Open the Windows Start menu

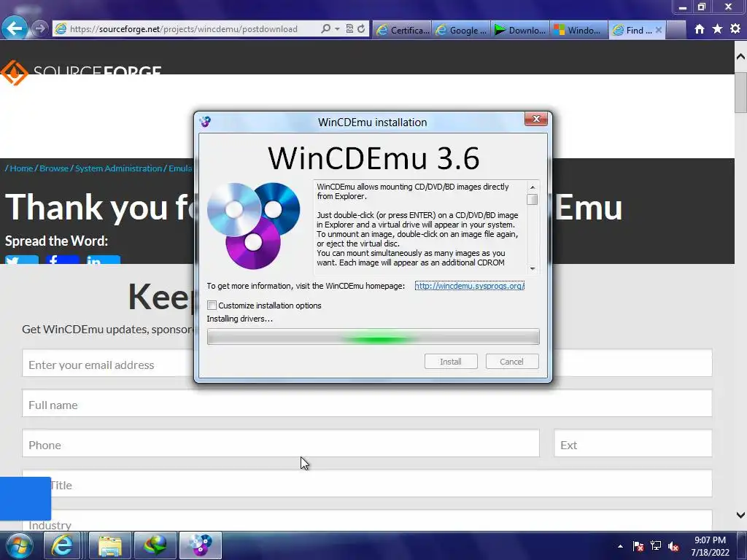coord(19,545)
